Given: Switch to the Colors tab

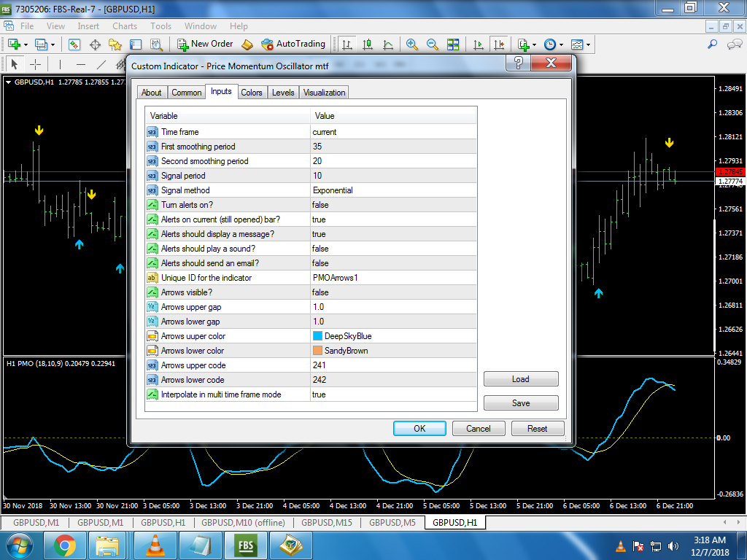Looking at the screenshot, I should [251, 93].
